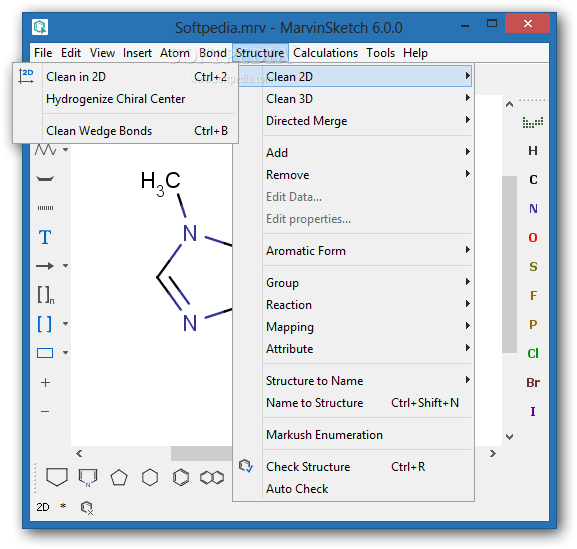Viewport: 577px width, 549px height.
Task: Choose Hydrogenize Chiral Center
Action: pyautogui.click(x=125, y=99)
